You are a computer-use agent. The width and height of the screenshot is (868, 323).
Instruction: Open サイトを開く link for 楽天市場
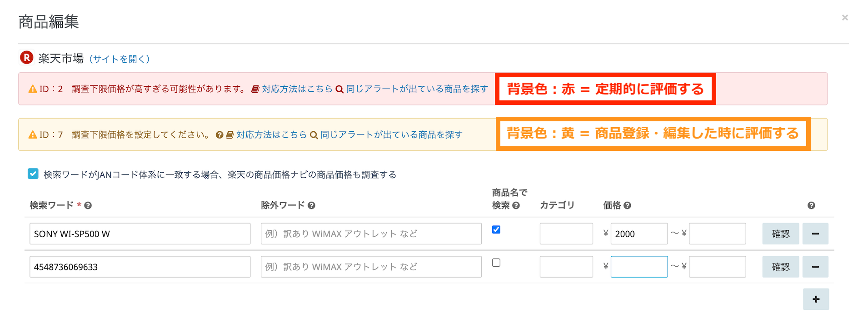(x=120, y=59)
